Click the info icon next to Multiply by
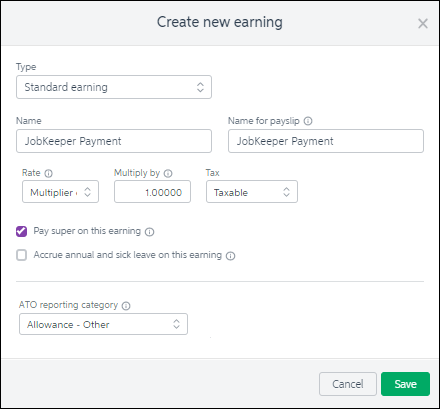440x409 pixels. click(x=168, y=173)
